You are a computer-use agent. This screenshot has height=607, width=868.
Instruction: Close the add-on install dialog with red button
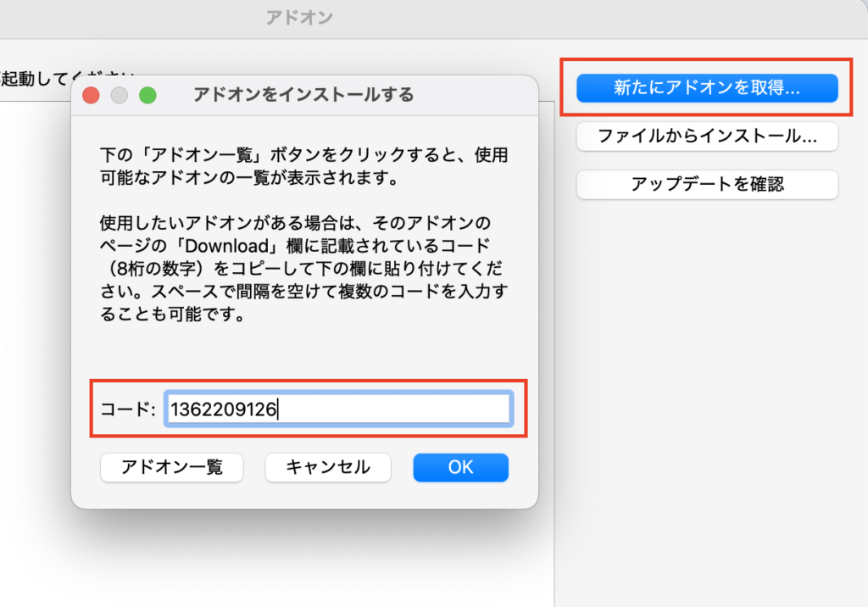pos(92,95)
